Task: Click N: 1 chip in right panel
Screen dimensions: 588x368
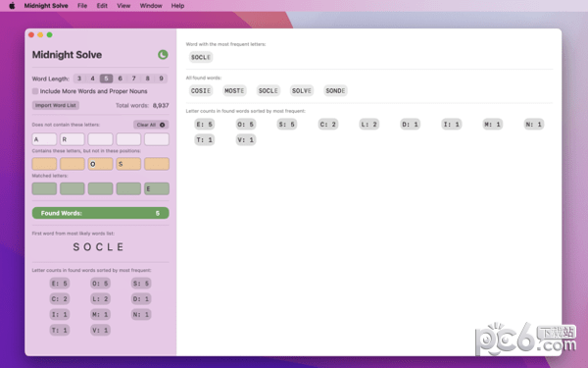Action: point(534,125)
